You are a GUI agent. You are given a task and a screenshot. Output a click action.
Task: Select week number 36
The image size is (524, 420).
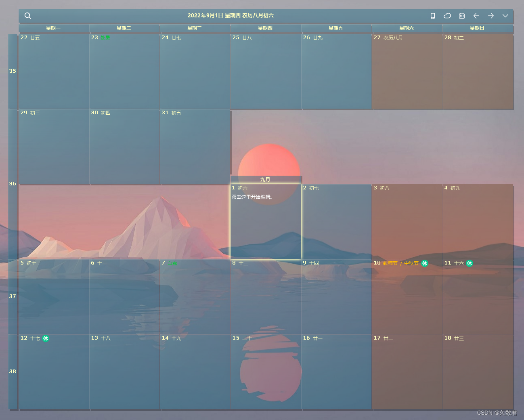click(13, 184)
